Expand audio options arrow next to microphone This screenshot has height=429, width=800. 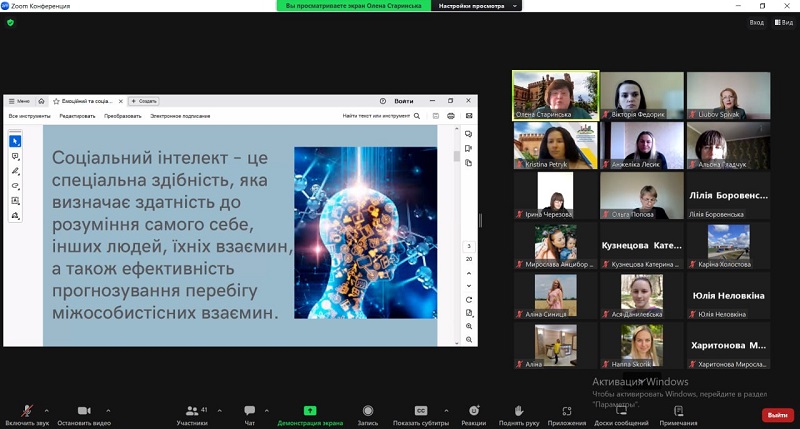(47, 410)
